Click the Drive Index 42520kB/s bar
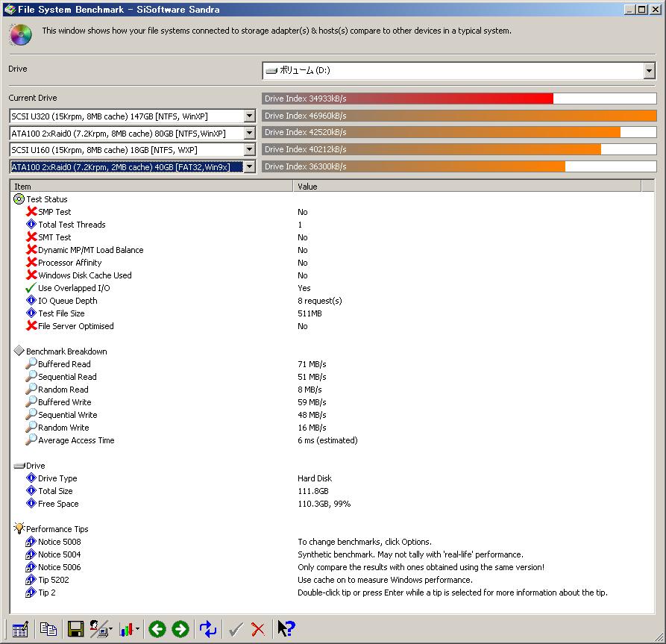666x644 pixels. 459,132
